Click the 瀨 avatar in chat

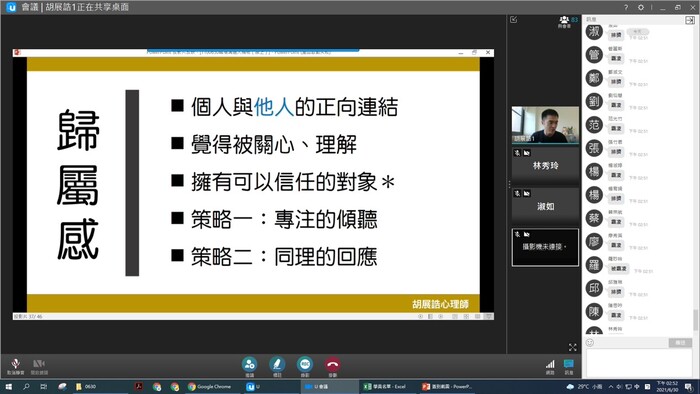(x=594, y=32)
